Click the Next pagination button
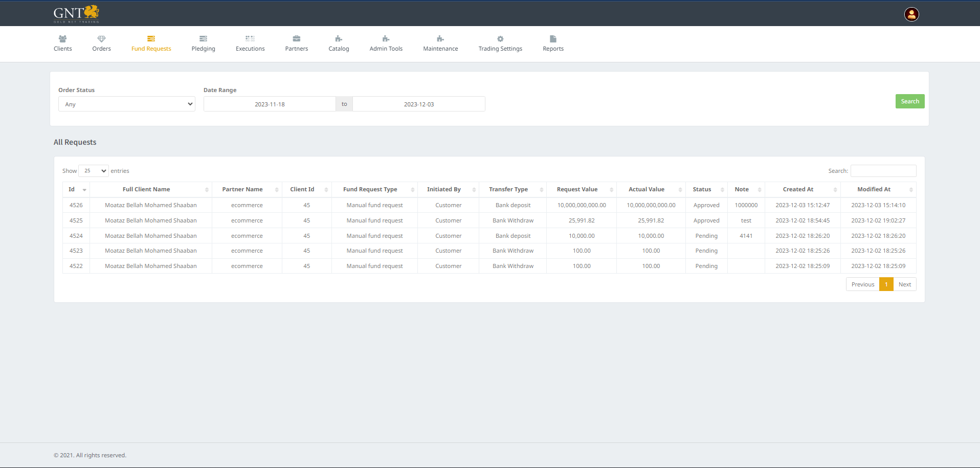Screen dimensions: 980x468 point(904,284)
